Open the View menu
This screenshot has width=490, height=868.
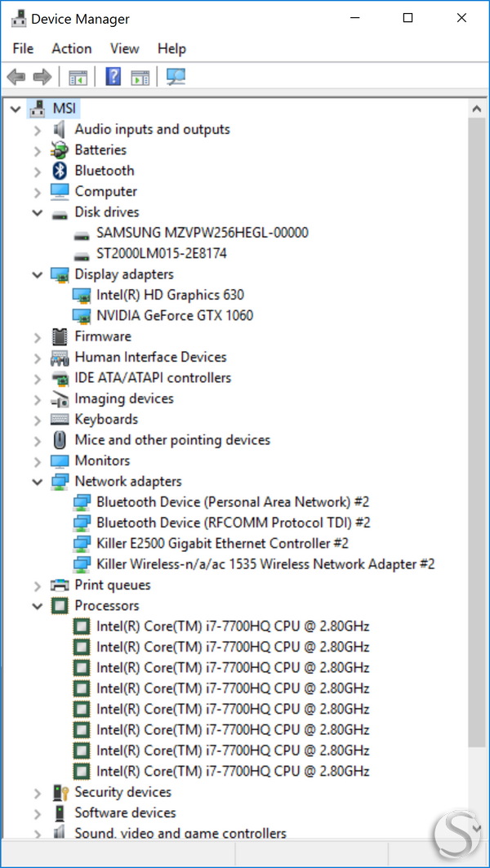coord(124,49)
